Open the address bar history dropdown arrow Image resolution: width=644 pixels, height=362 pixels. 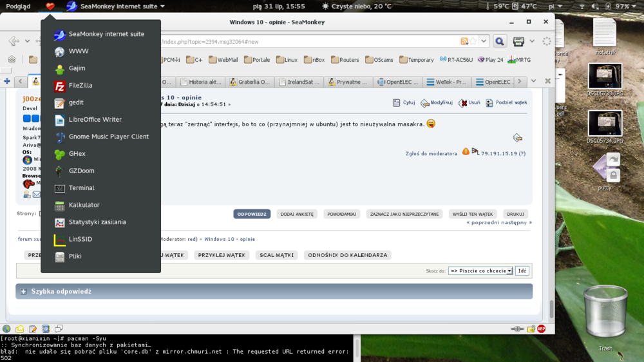pyautogui.click(x=484, y=42)
